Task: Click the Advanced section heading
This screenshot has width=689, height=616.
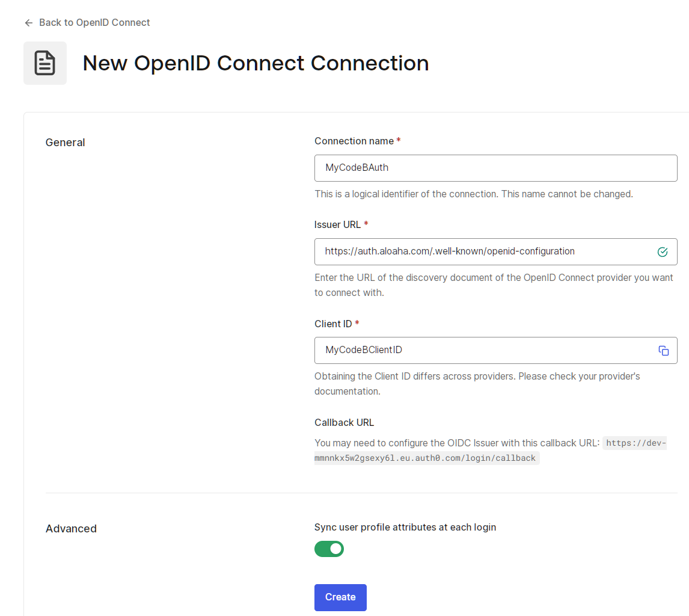Action: 71,529
